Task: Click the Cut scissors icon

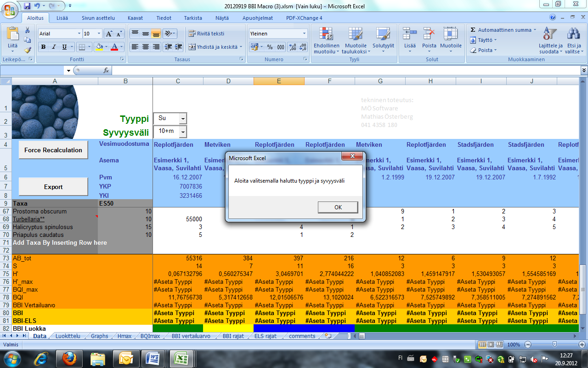Action: [27, 30]
